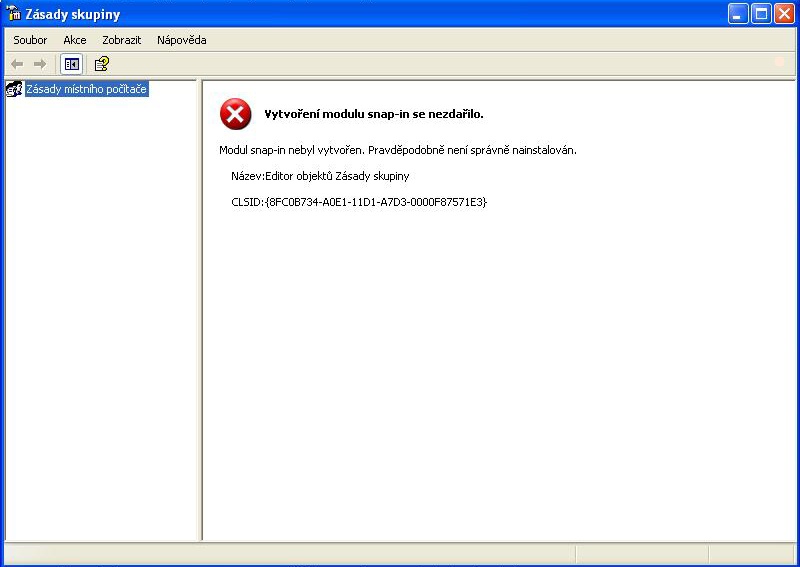The height and width of the screenshot is (567, 800).
Task: Close the Zásady skupiny window
Action: [784, 14]
